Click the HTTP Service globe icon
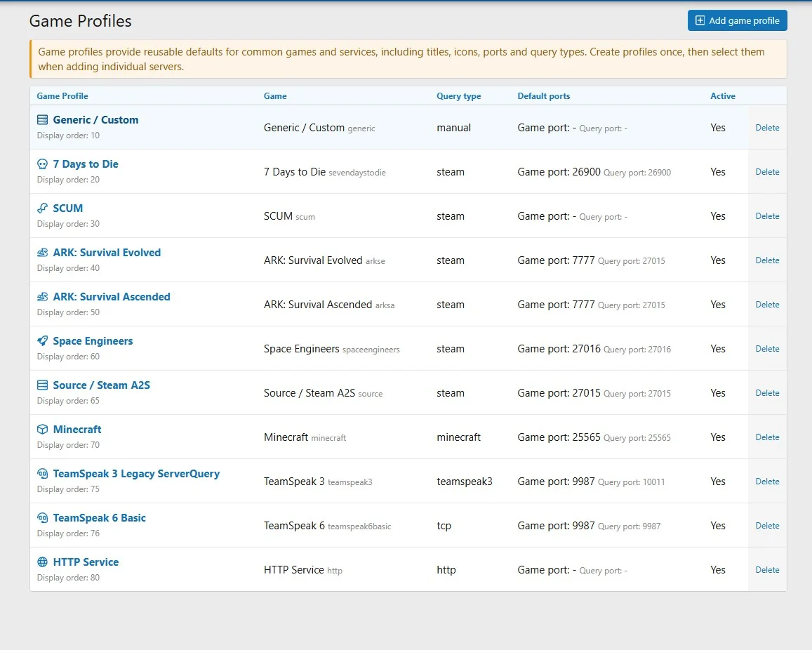The image size is (812, 650). (43, 562)
